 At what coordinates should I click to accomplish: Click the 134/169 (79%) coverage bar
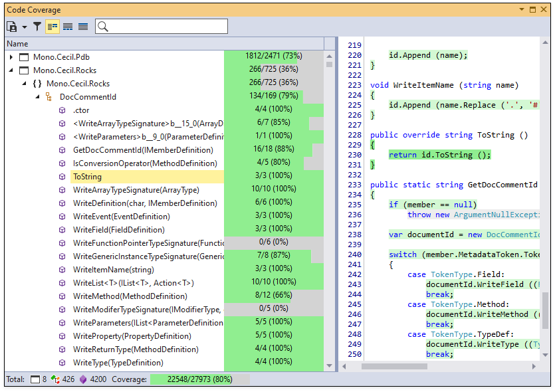pyautogui.click(x=274, y=96)
